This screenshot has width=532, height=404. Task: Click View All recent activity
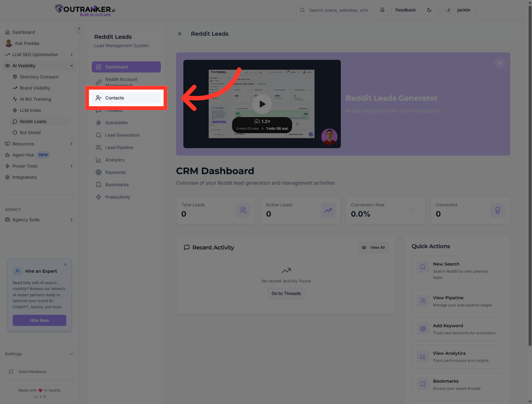pos(373,248)
